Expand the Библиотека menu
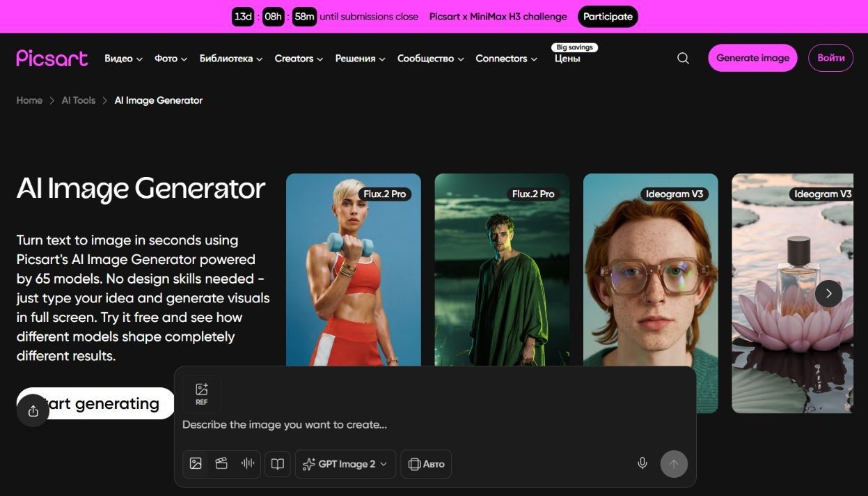Viewport: 868px width, 496px height. tap(231, 59)
